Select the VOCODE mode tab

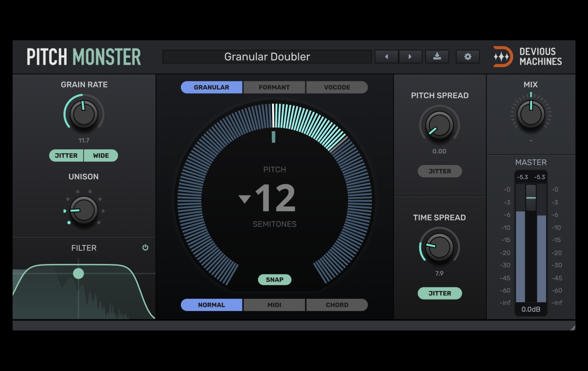tap(337, 87)
